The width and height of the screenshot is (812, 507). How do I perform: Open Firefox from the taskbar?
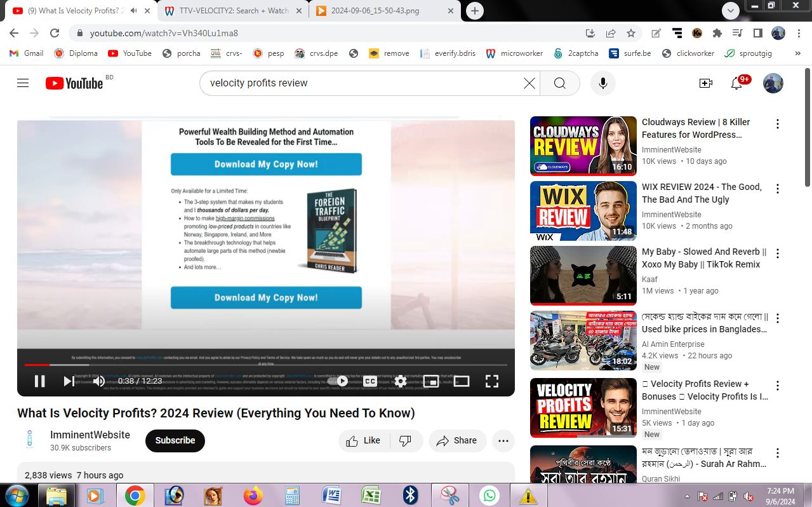pyautogui.click(x=253, y=495)
